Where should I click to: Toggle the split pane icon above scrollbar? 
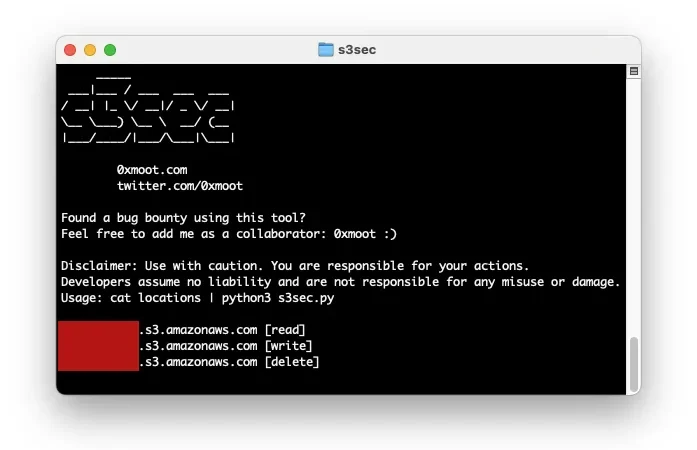633,71
